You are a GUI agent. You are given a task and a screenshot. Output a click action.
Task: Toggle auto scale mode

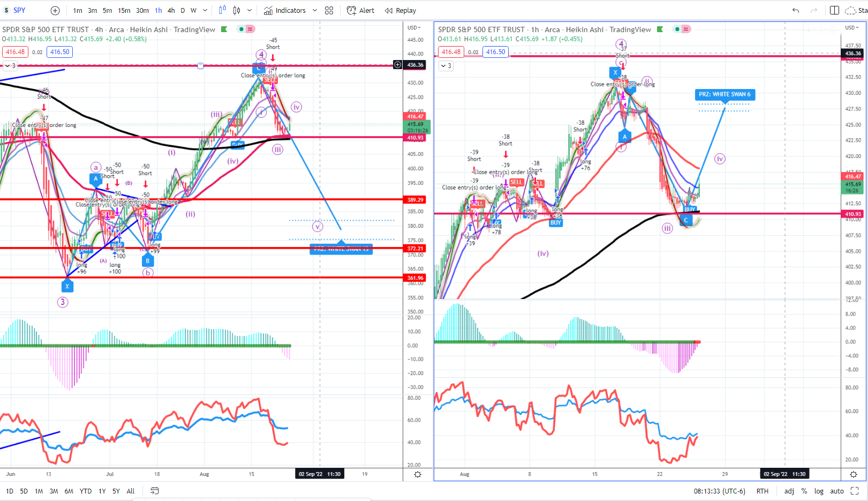[837, 491]
